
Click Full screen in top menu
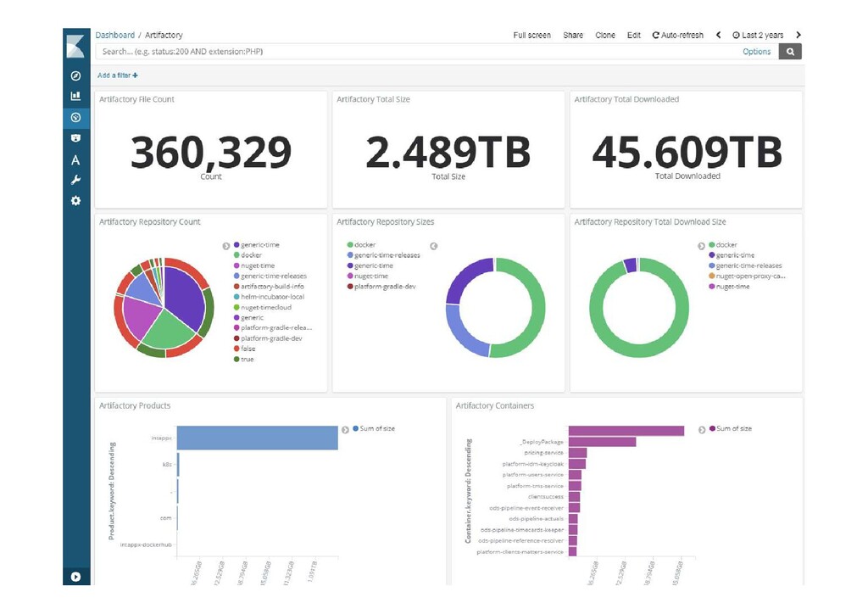(531, 35)
